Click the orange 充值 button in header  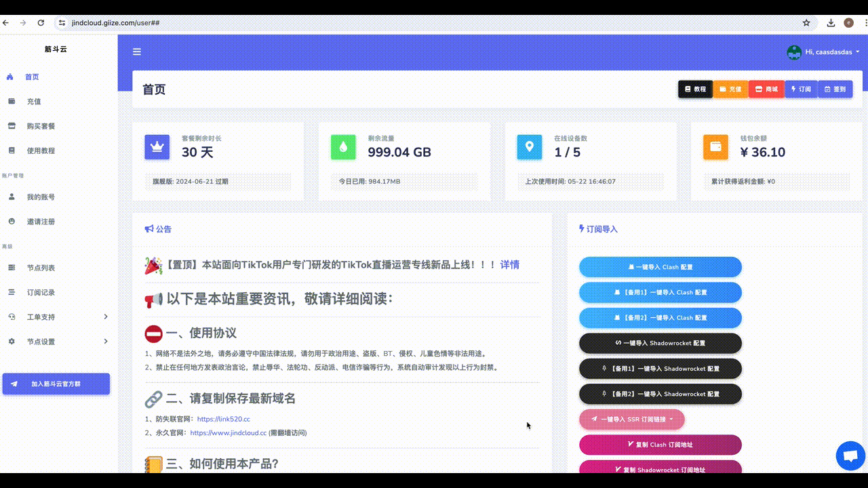click(730, 89)
